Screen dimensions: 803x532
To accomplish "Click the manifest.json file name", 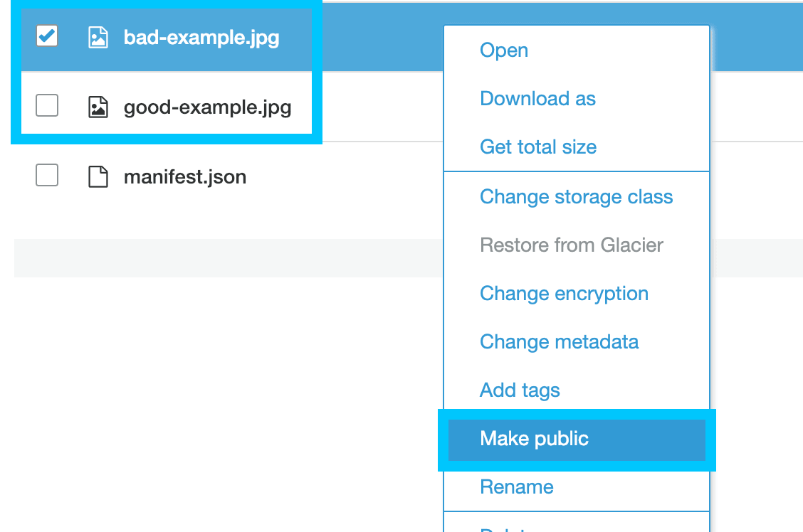I will (185, 176).
